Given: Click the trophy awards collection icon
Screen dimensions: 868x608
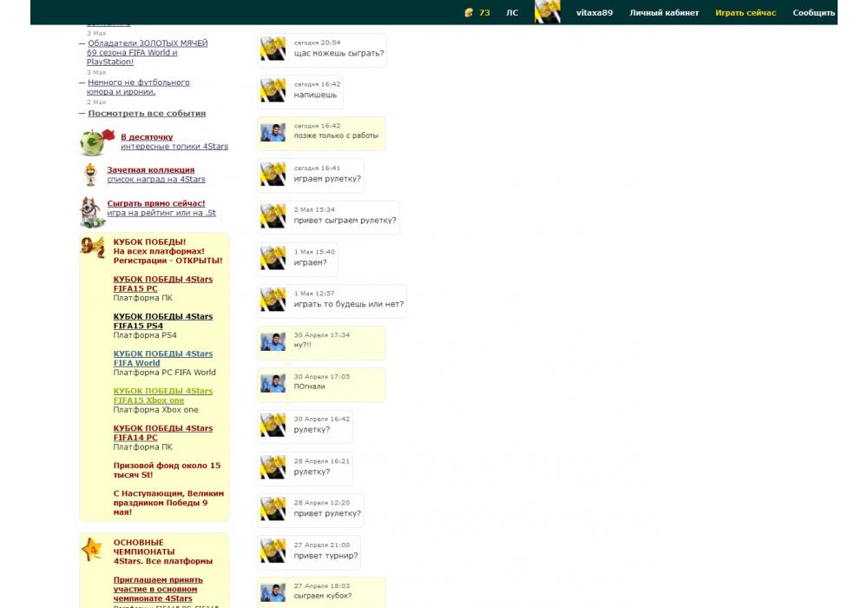Looking at the screenshot, I should point(90,175).
